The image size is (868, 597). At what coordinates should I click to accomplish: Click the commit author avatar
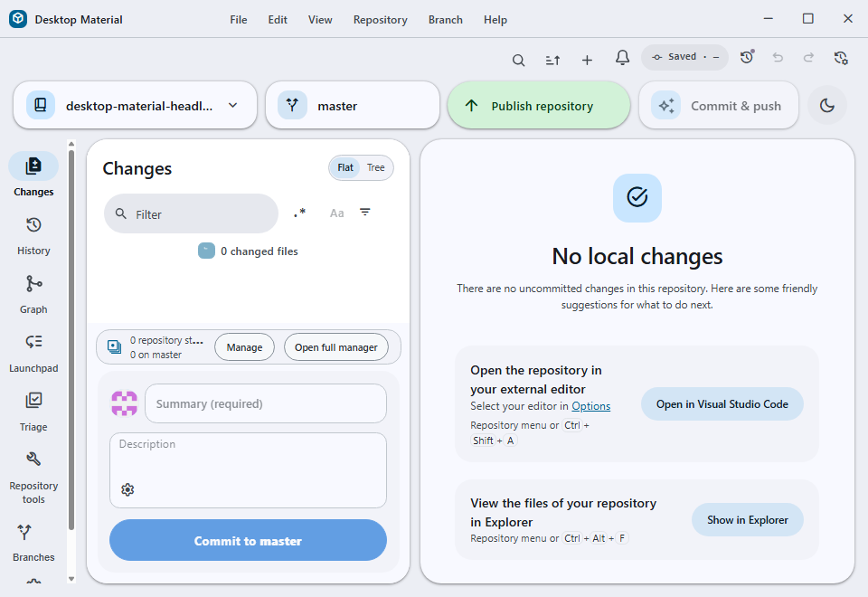125,403
